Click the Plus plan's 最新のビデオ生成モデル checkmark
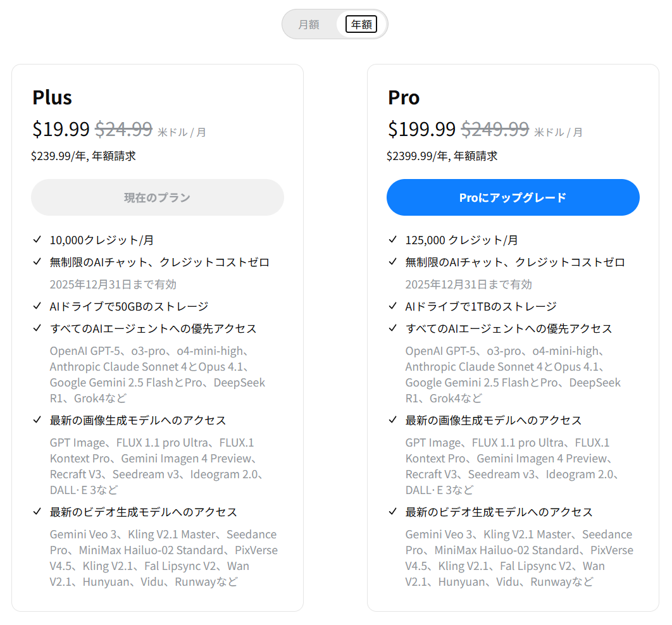The width and height of the screenshot is (672, 625). [x=37, y=512]
